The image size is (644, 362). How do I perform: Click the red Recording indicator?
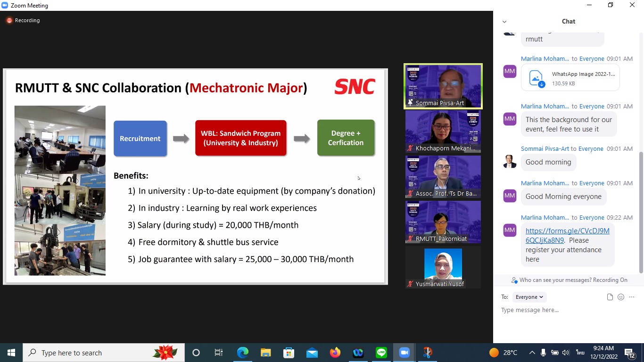coord(23,21)
